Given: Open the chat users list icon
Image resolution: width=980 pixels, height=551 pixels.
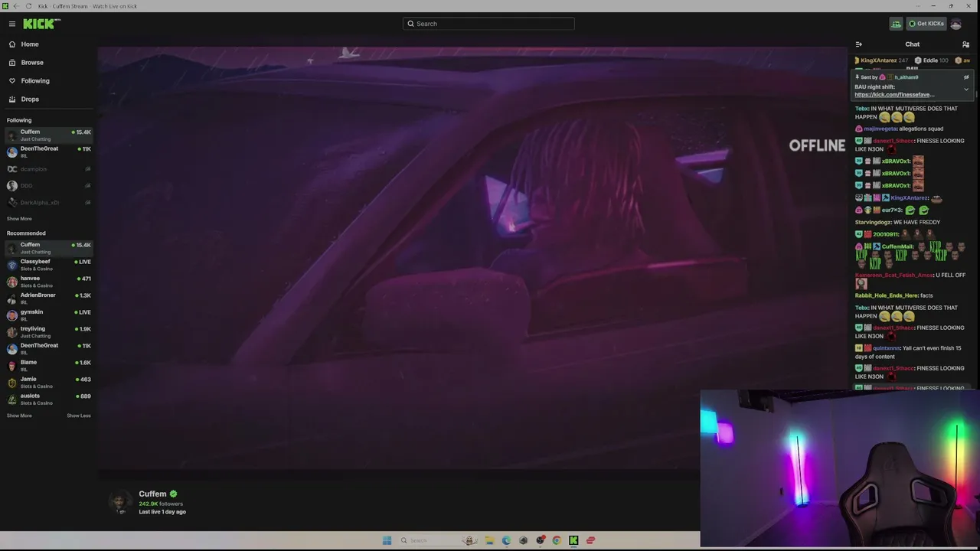Looking at the screenshot, I should pos(965,44).
